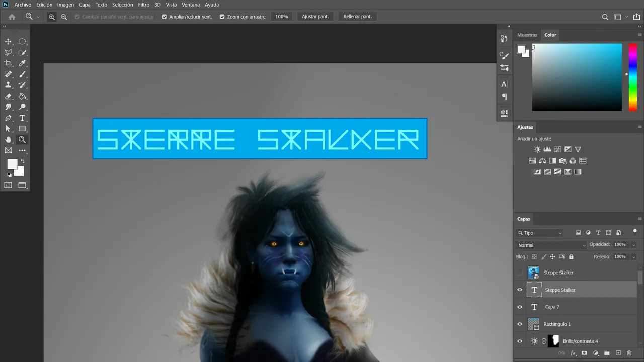Switch to the Muestras tab
This screenshot has width=644, height=362.
(x=527, y=35)
